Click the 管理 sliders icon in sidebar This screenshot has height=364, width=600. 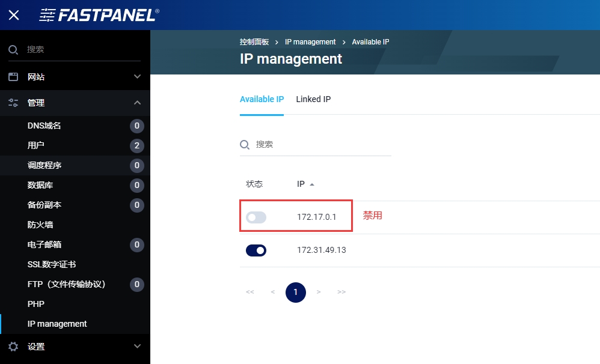pos(13,103)
